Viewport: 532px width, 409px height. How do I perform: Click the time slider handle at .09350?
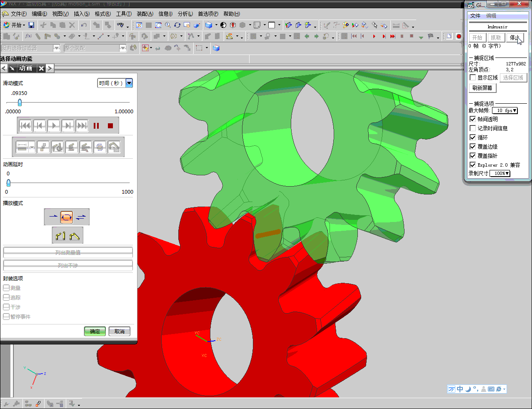pos(20,102)
